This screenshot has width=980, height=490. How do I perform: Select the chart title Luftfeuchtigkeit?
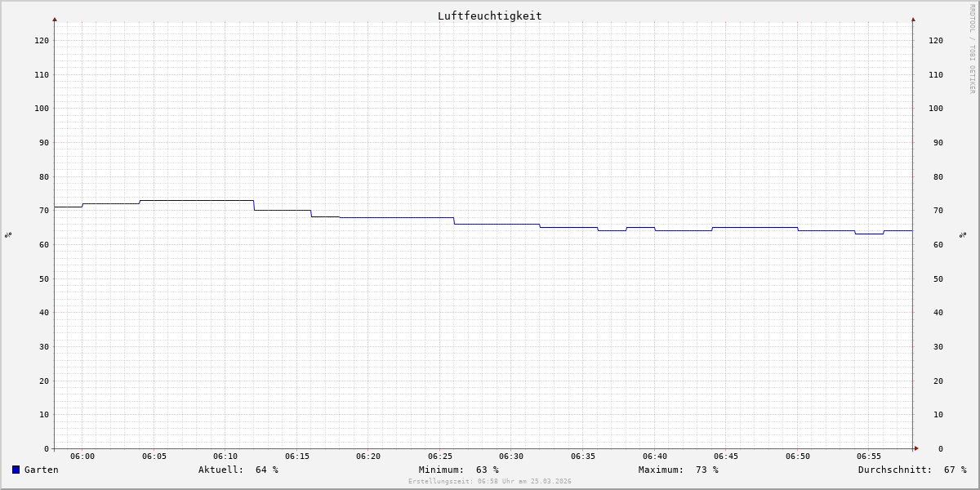pos(489,16)
